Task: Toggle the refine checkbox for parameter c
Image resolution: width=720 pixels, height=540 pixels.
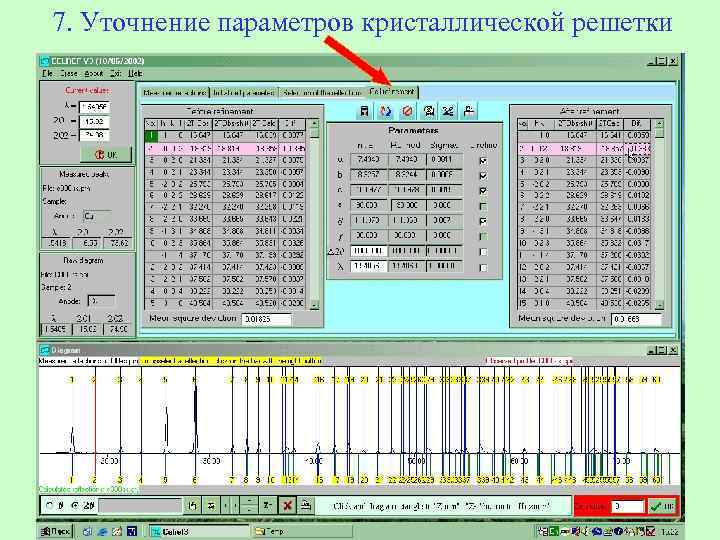Action: (483, 190)
